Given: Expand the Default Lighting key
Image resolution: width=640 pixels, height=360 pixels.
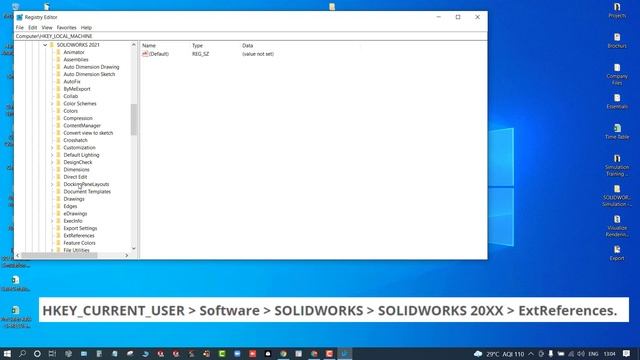Looking at the screenshot, I should [x=52, y=155].
